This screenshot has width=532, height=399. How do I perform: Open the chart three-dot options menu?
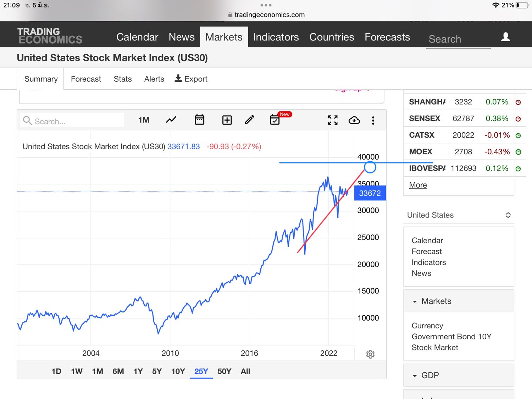point(373,121)
